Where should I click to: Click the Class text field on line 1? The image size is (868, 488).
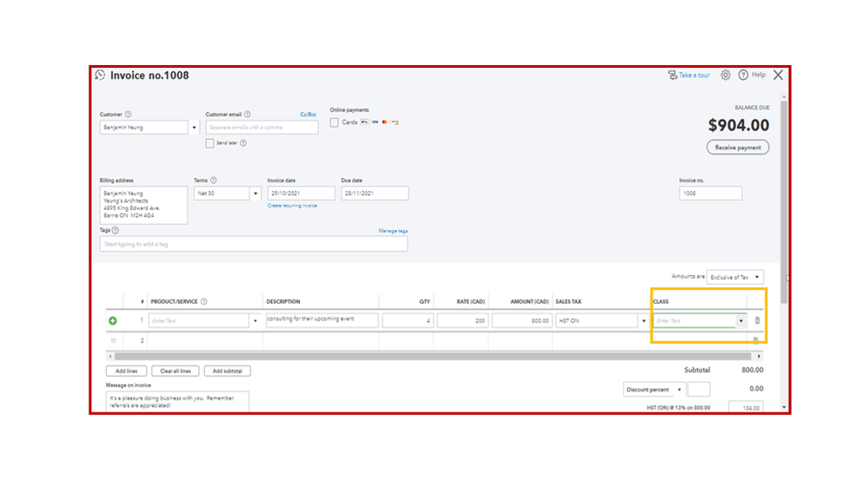point(695,321)
